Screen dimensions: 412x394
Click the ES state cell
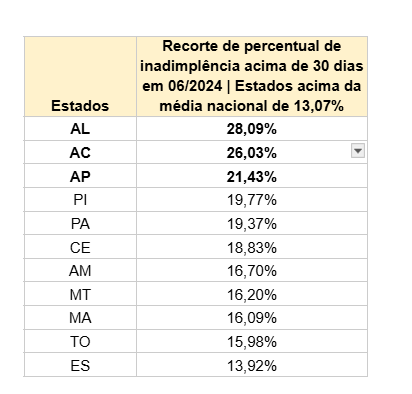pos(80,365)
